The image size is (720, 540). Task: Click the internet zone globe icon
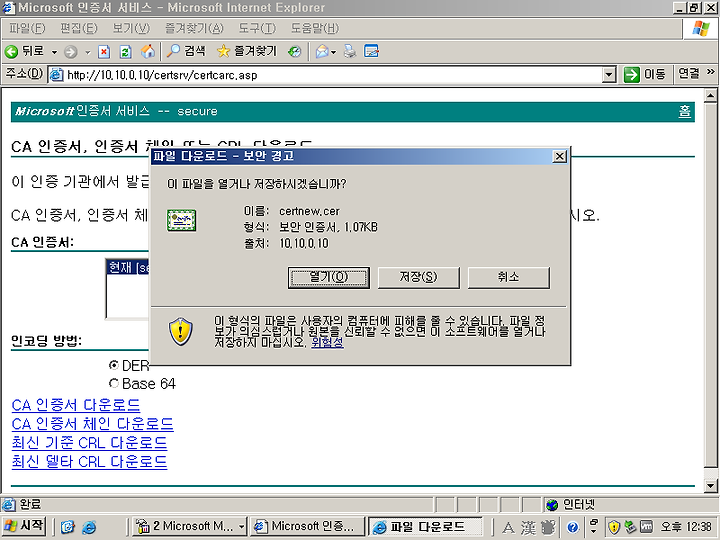(552, 505)
